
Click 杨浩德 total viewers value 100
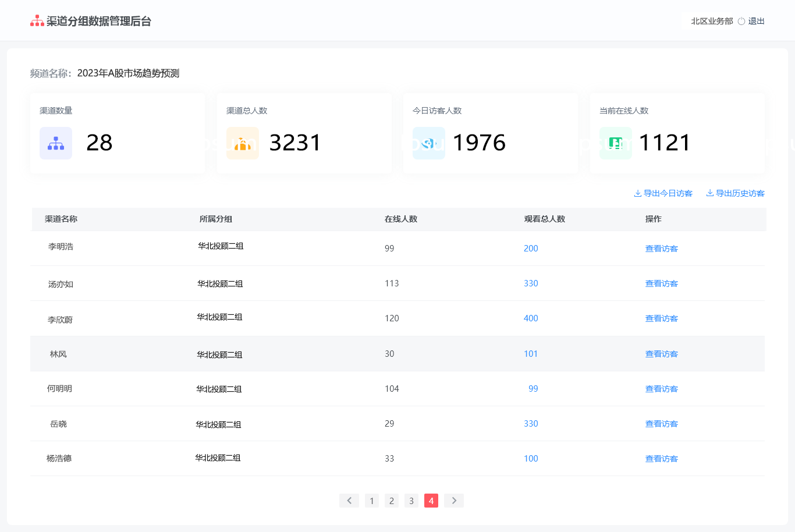(531, 459)
